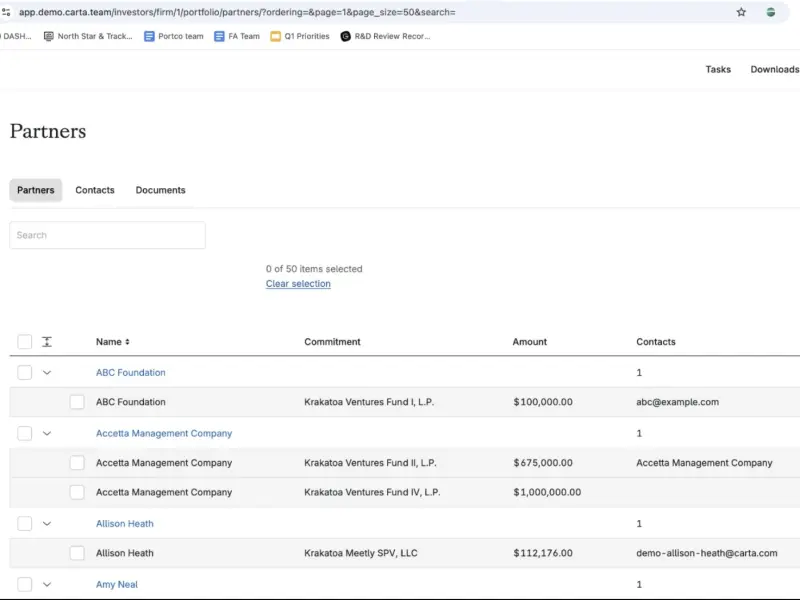Image resolution: width=800 pixels, height=600 pixels.
Task: Select the Amy Neal row checkbox
Action: (24, 584)
